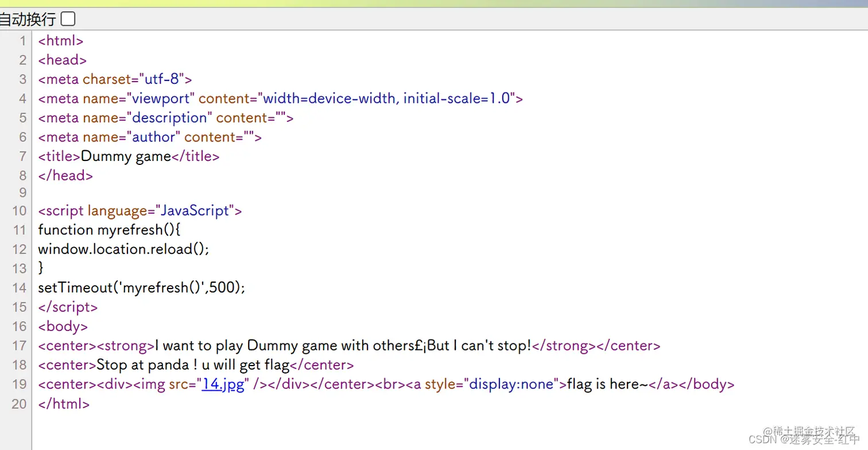Click the "viewport" attribute value
The width and height of the screenshot is (868, 450).
160,98
